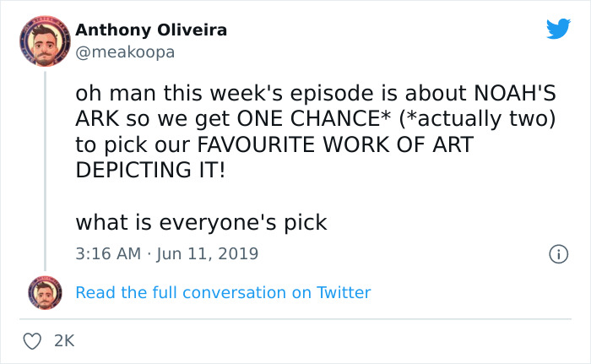Click the "DEPICTING IT!" text line
591x364 pixels.
[149, 169]
